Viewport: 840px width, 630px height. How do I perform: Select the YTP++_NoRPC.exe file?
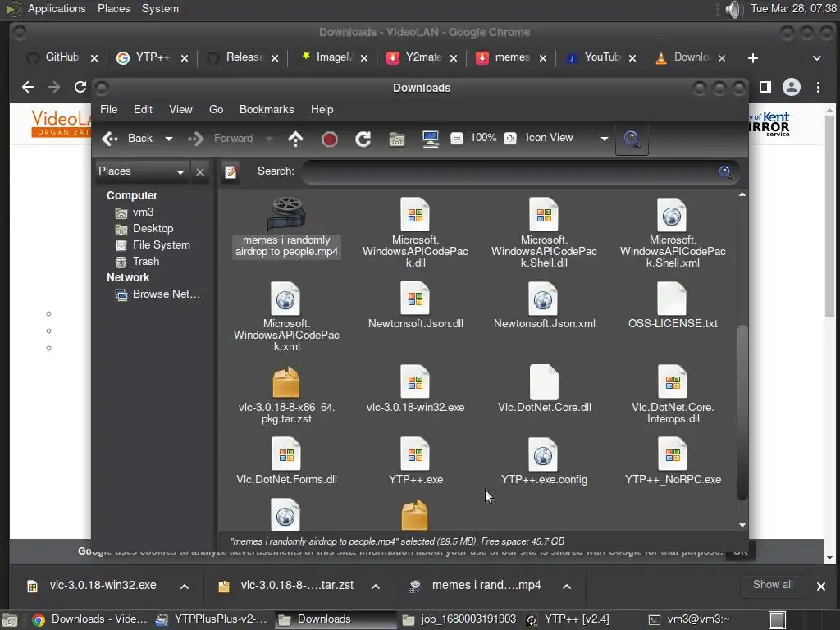point(673,461)
